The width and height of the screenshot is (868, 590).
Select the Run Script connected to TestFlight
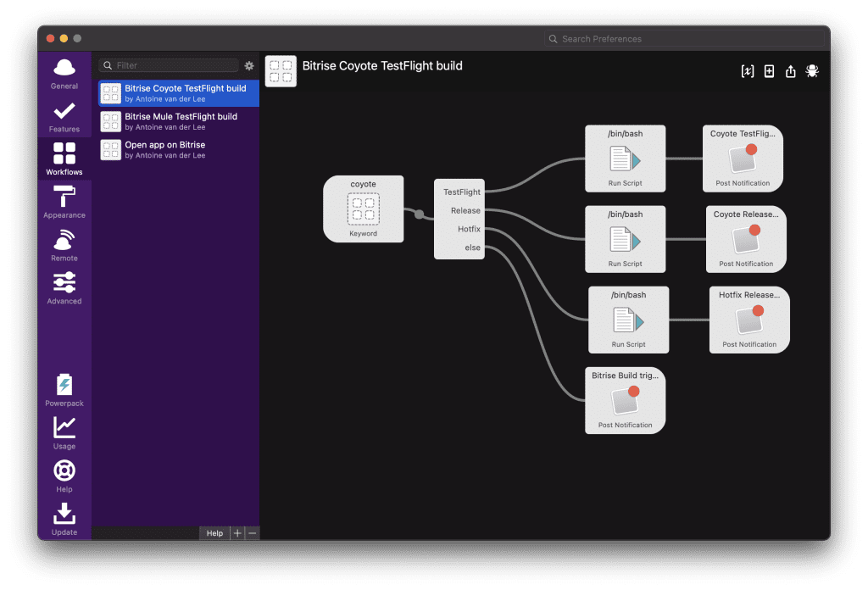point(625,159)
